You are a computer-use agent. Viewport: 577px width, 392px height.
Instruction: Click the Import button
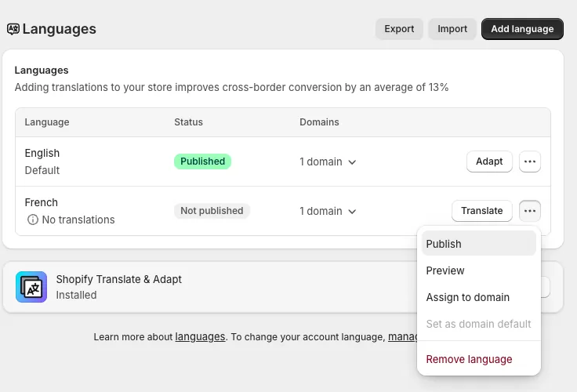pyautogui.click(x=452, y=29)
